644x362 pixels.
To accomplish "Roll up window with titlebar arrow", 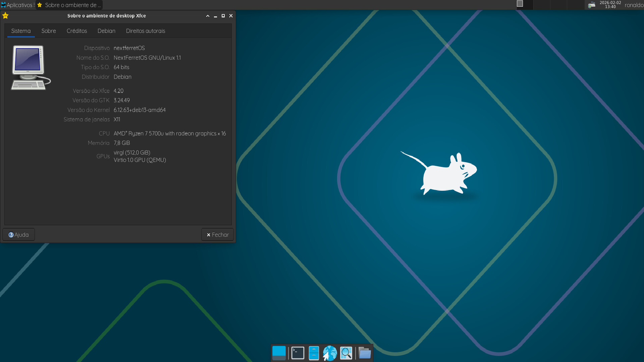I will pos(208,16).
